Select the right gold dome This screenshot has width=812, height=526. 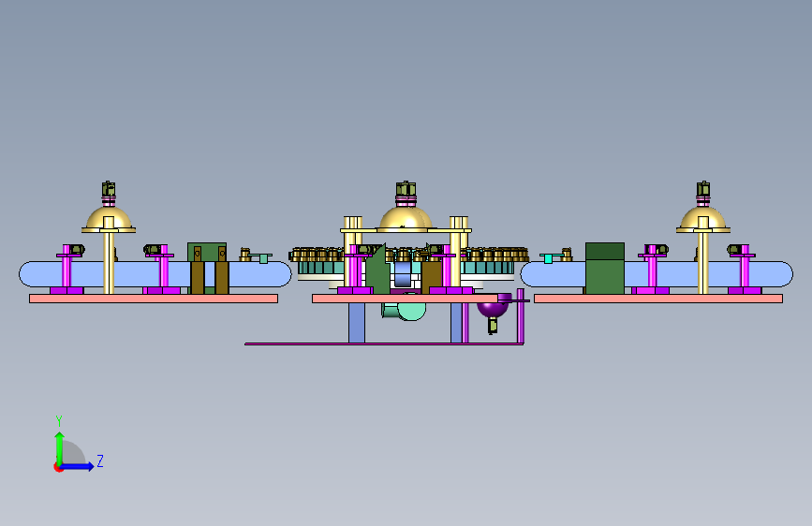coord(703,218)
